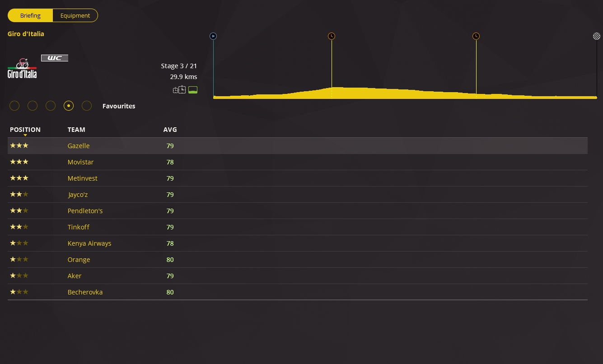Select the first briefing page radio dot

(14, 106)
